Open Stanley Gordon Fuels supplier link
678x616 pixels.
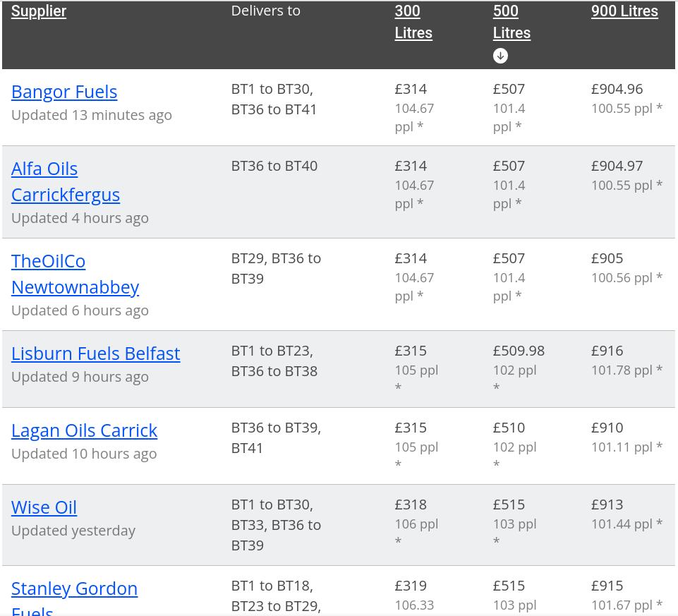[x=74, y=599]
